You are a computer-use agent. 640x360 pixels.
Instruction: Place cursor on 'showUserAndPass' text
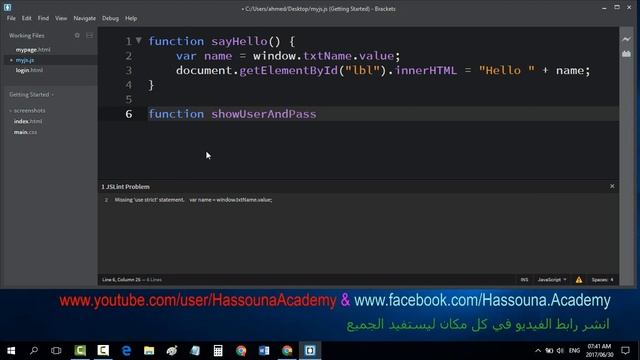[264, 114]
